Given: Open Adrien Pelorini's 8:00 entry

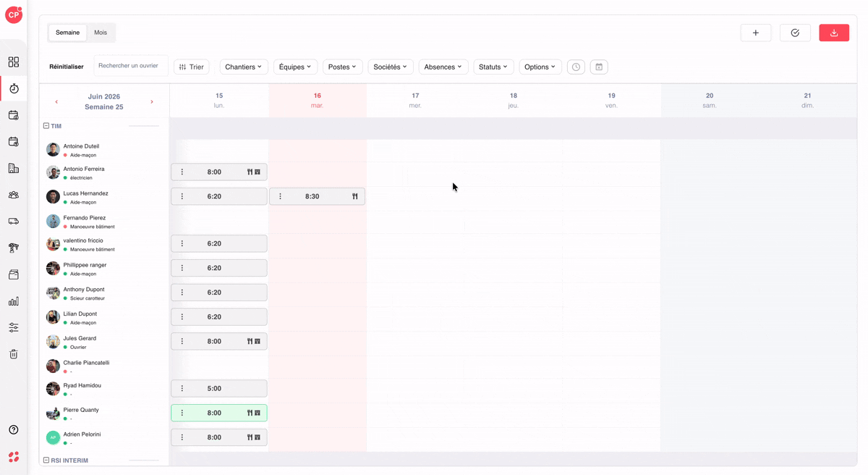Looking at the screenshot, I should 219,437.
